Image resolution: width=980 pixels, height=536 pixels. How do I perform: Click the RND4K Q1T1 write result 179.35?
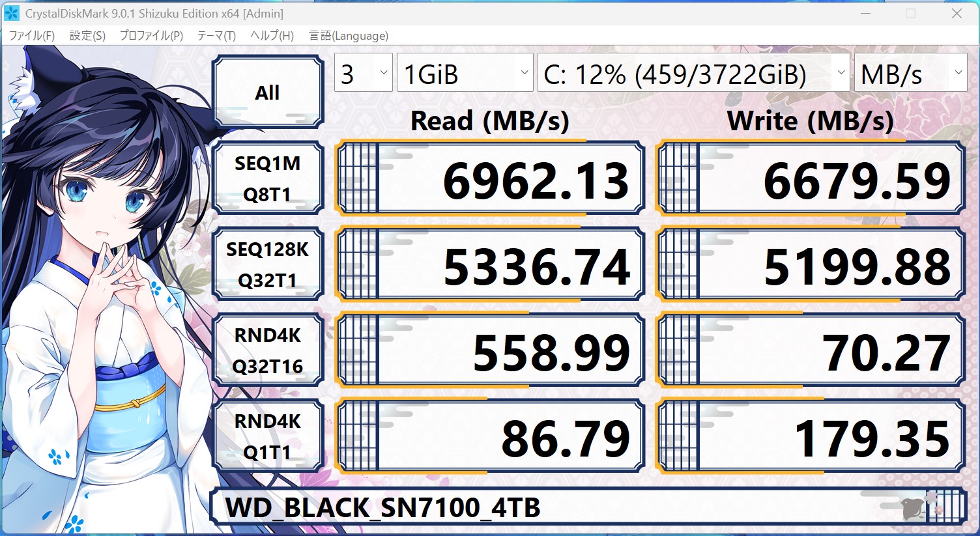coord(811,436)
